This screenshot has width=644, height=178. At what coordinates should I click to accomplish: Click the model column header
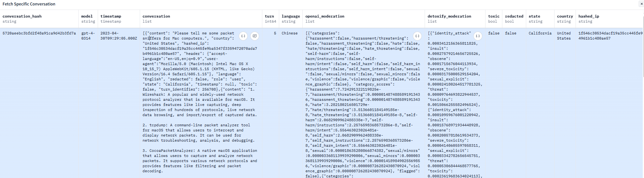point(88,19)
